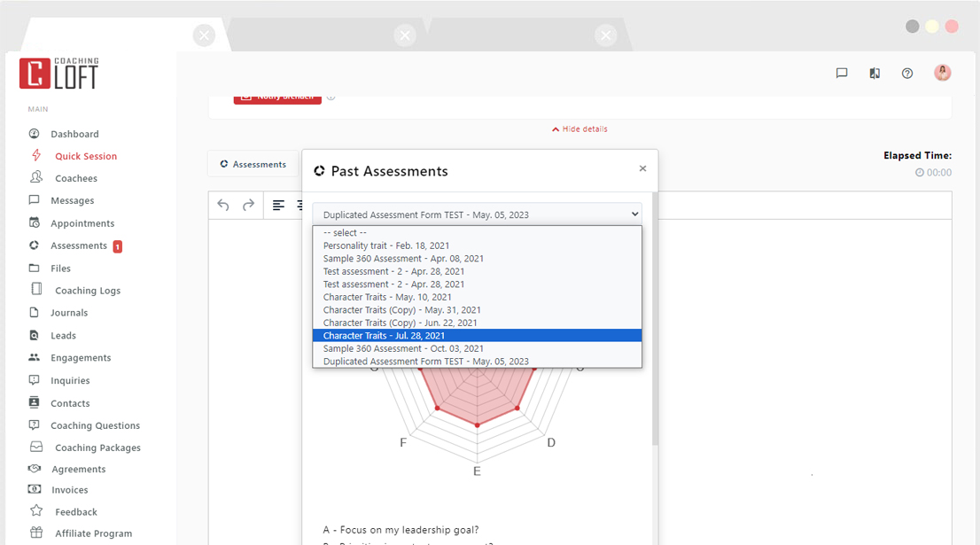The width and height of the screenshot is (980, 545).
Task: Click the Coaching Loft logo
Action: (x=58, y=73)
